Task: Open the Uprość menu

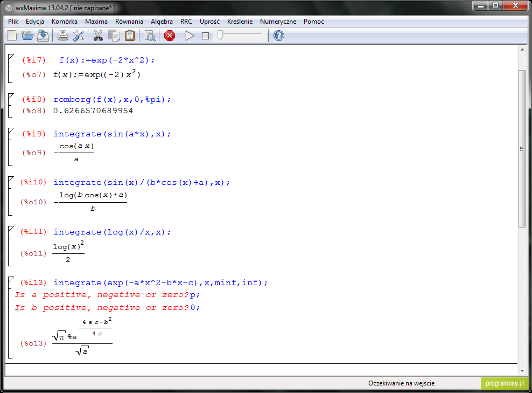Action: 209,22
